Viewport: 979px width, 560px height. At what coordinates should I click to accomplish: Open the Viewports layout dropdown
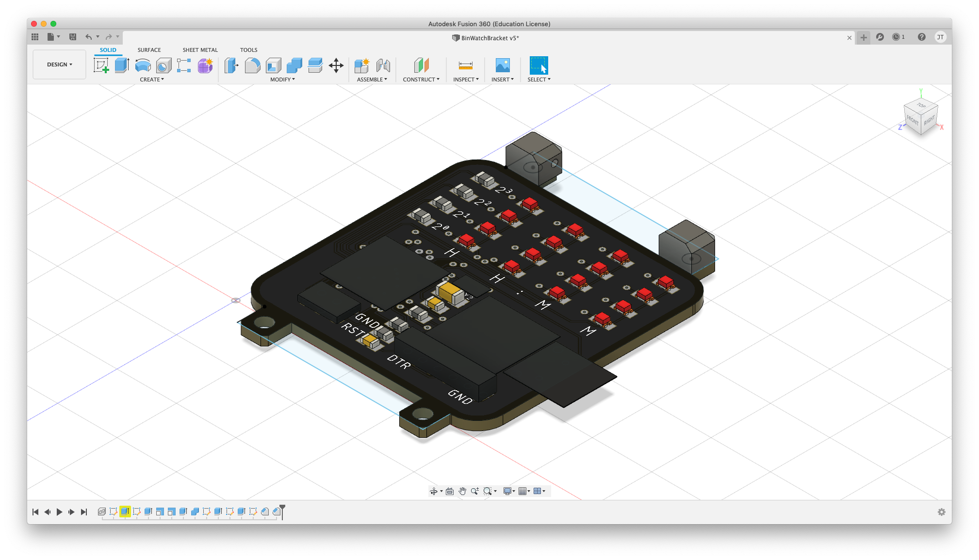[539, 491]
